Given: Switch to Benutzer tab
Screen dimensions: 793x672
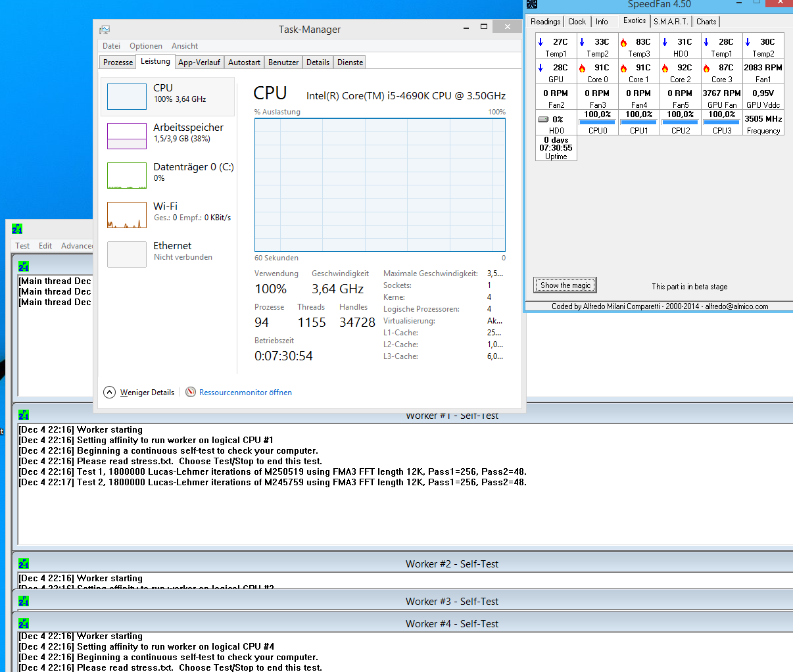Looking at the screenshot, I should tap(283, 62).
